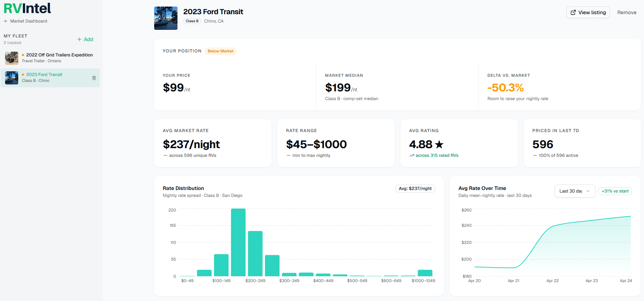Click the external link icon in View listing
Viewport: 644px width, 301px height.
point(573,12)
